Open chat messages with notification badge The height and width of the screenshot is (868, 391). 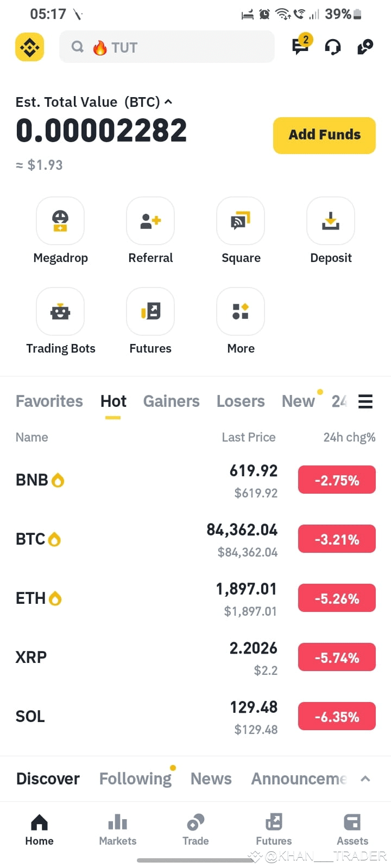coord(301,46)
